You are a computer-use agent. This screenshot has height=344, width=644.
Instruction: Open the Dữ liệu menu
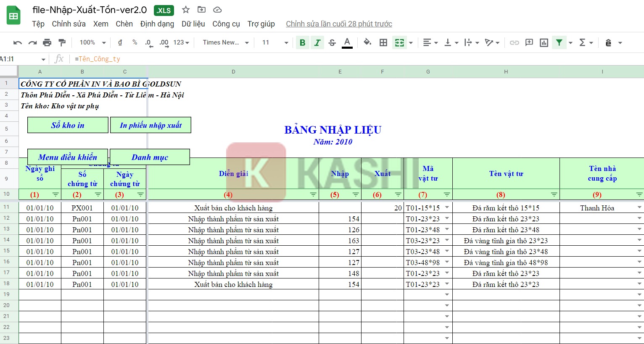pyautogui.click(x=193, y=24)
